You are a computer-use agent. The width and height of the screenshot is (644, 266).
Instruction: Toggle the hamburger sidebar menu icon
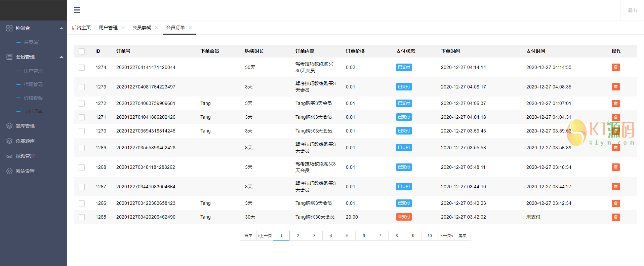[77, 10]
